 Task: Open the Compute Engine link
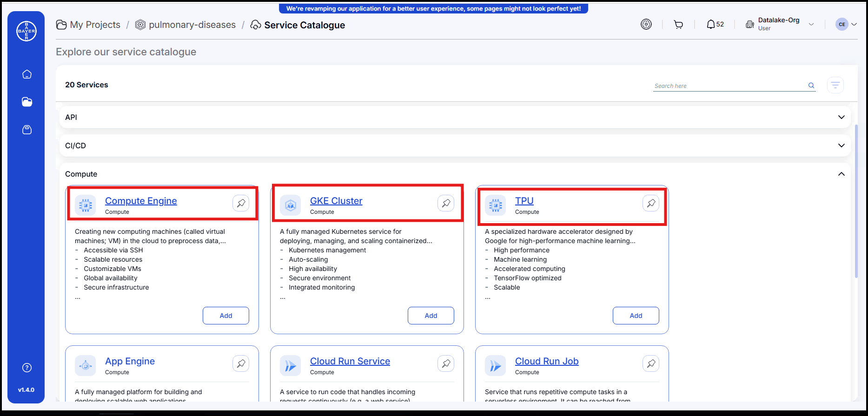pyautogui.click(x=141, y=201)
